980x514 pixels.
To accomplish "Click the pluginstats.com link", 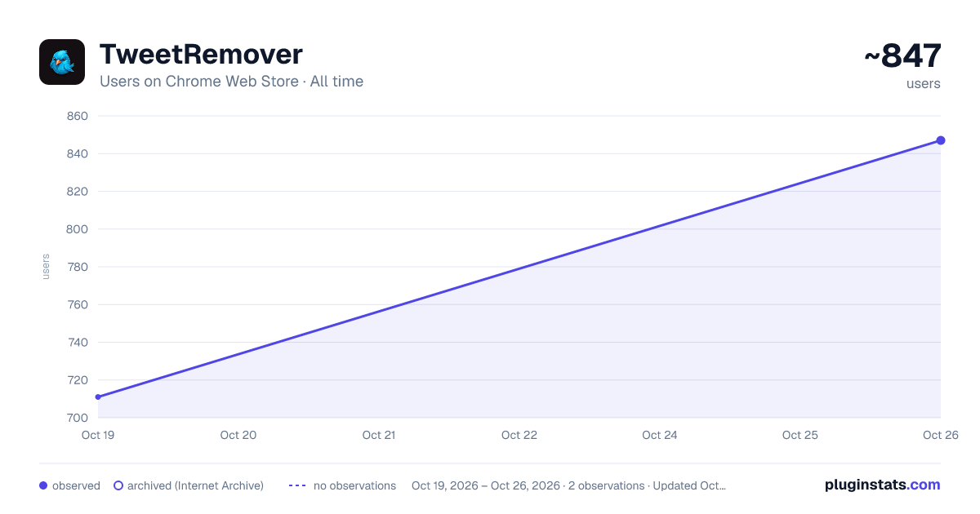I will click(883, 485).
